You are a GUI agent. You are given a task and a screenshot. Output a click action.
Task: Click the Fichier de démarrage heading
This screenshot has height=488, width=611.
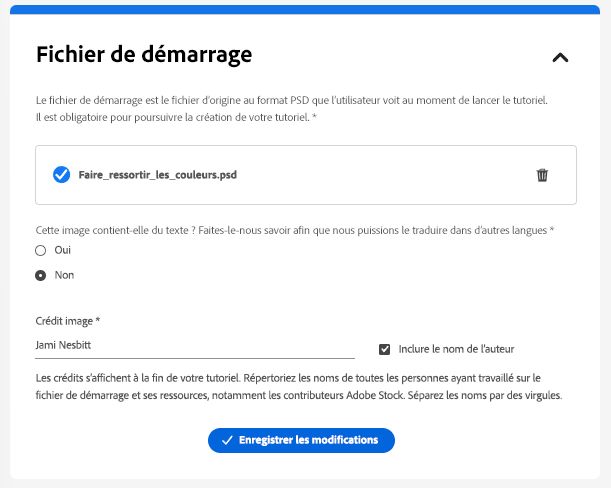[144, 54]
